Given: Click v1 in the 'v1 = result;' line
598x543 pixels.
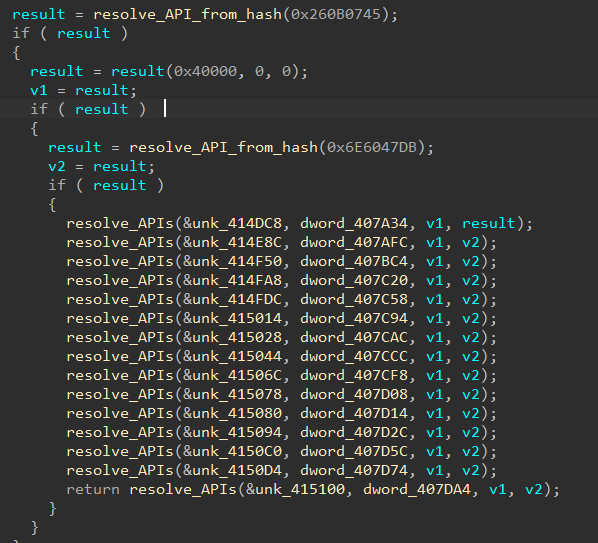Looking at the screenshot, I should (39, 90).
